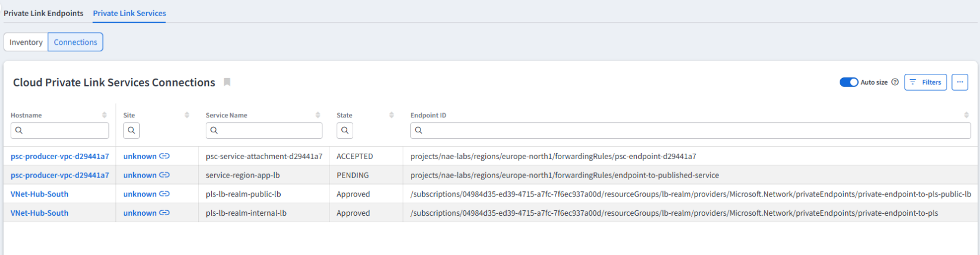The height and width of the screenshot is (255, 980).
Task: Sort by the Service Name column arrows
Action: [x=318, y=115]
